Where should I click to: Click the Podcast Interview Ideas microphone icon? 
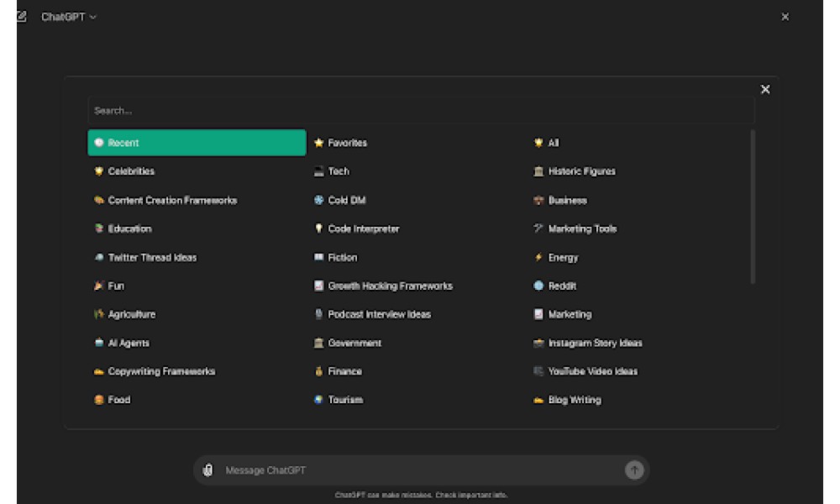pyautogui.click(x=318, y=314)
